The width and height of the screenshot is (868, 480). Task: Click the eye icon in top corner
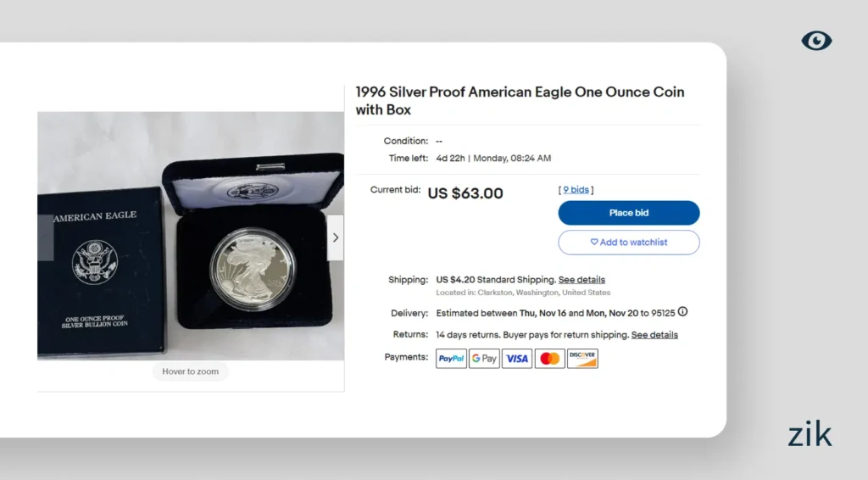816,41
